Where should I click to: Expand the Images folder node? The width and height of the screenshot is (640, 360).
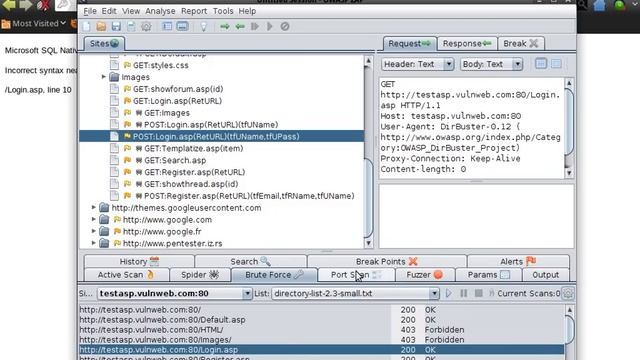coord(104,77)
